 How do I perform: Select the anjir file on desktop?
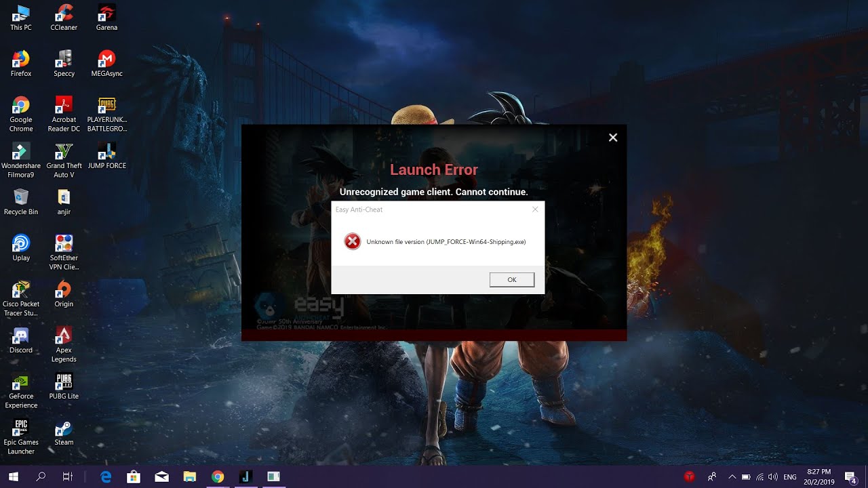point(64,202)
